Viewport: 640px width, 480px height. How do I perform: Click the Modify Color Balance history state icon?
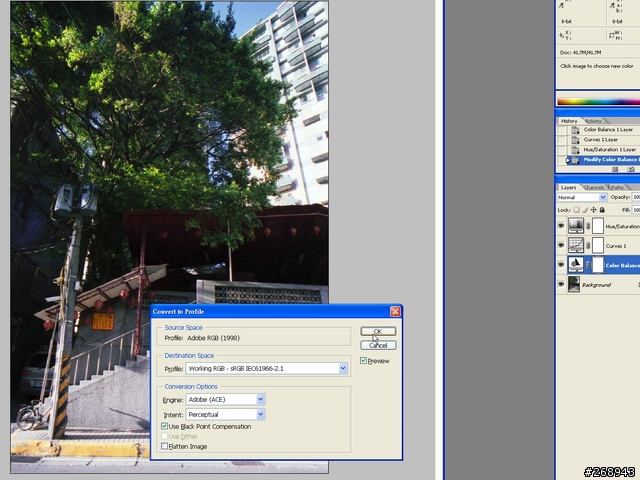575,160
